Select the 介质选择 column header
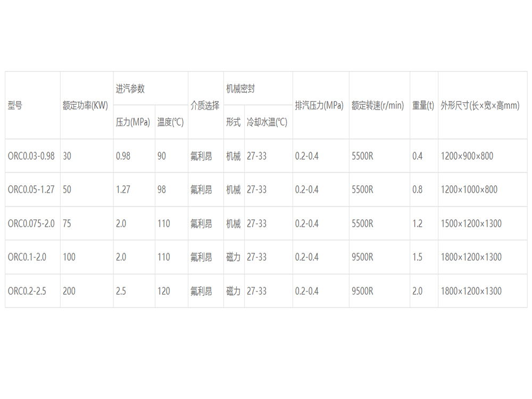The width and height of the screenshot is (532, 399). pos(205,105)
